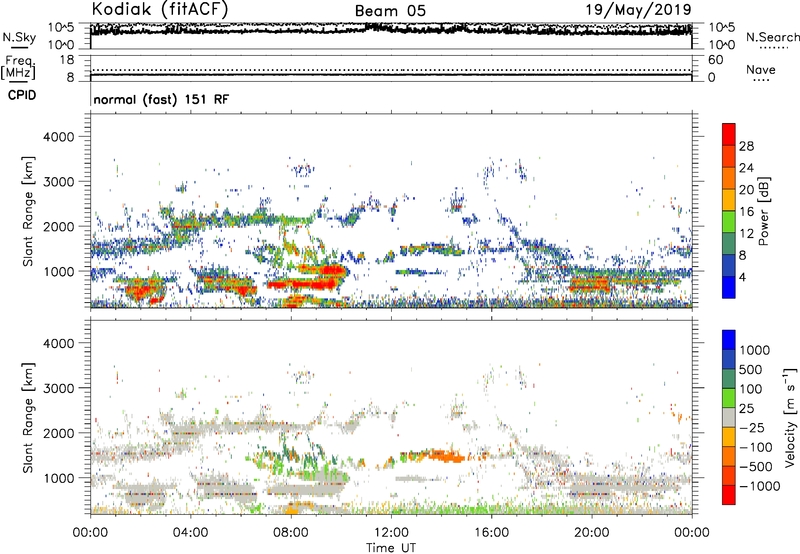Click the '-500' label on Velocity color bar
The height and width of the screenshot is (554, 800).
(756, 467)
